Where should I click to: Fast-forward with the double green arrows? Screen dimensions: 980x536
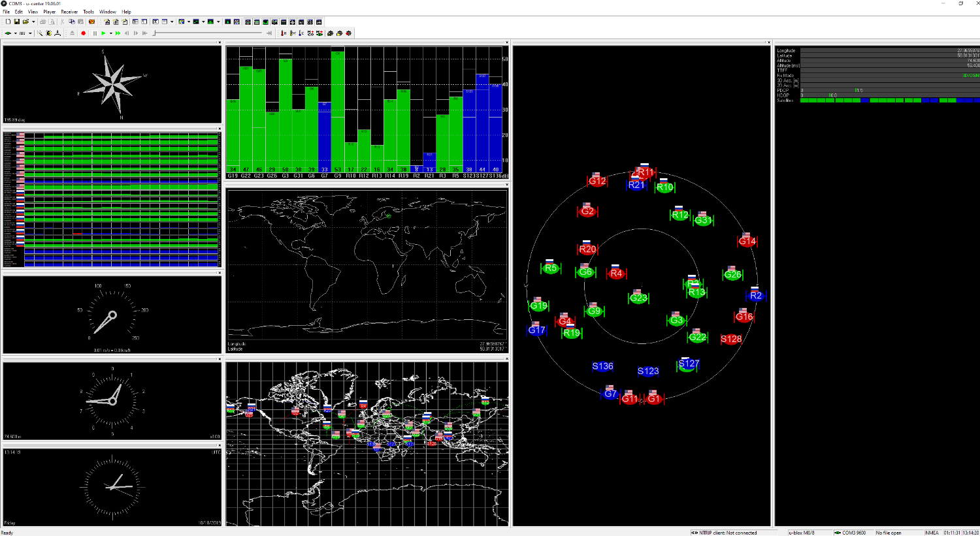pos(118,33)
